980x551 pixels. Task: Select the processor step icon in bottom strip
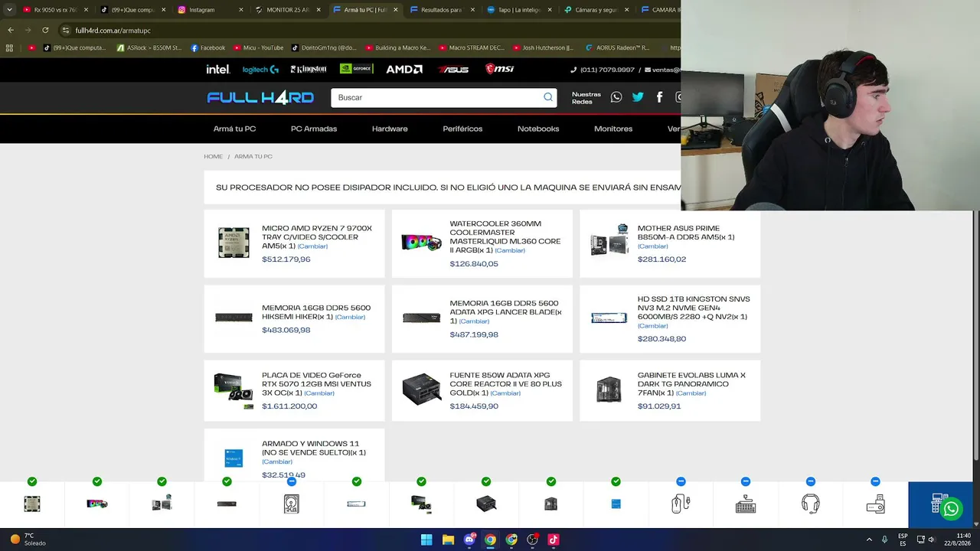pyautogui.click(x=32, y=504)
